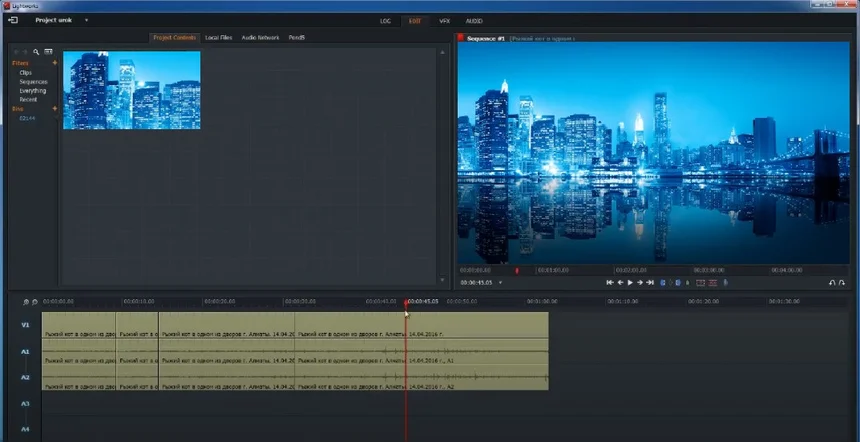This screenshot has width=860, height=442.
Task: Switch to the VFX workspace tab
Action: click(x=445, y=21)
